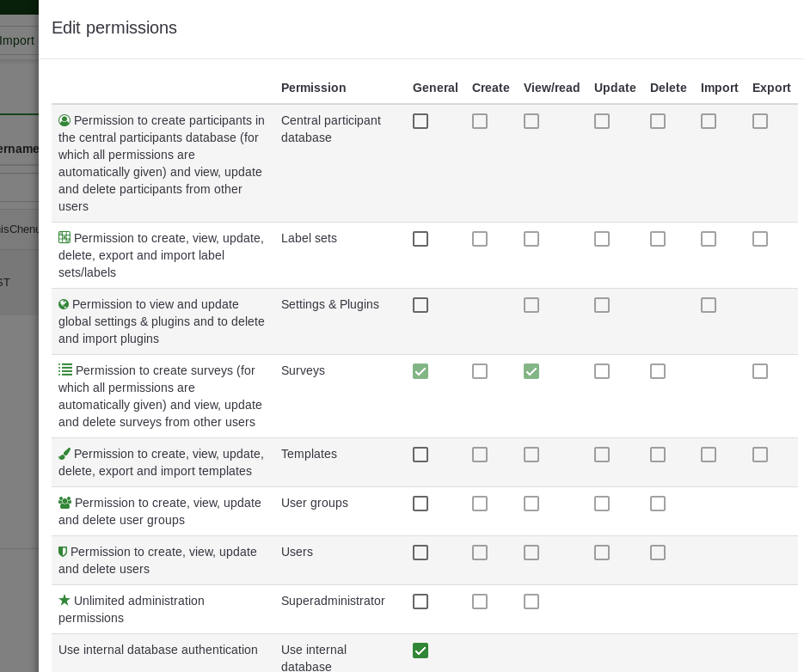Image resolution: width=804 pixels, height=672 pixels.
Task: Enable General checkbox for Central participant database
Action: pos(420,121)
